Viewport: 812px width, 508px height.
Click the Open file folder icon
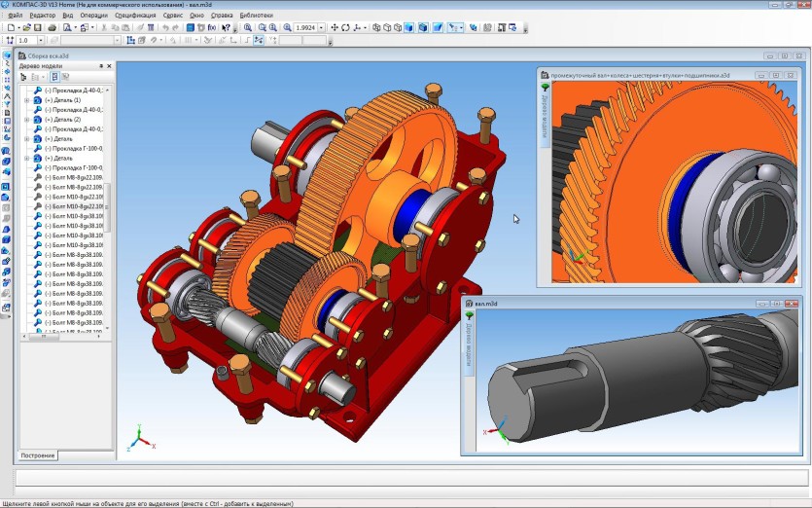[26, 27]
